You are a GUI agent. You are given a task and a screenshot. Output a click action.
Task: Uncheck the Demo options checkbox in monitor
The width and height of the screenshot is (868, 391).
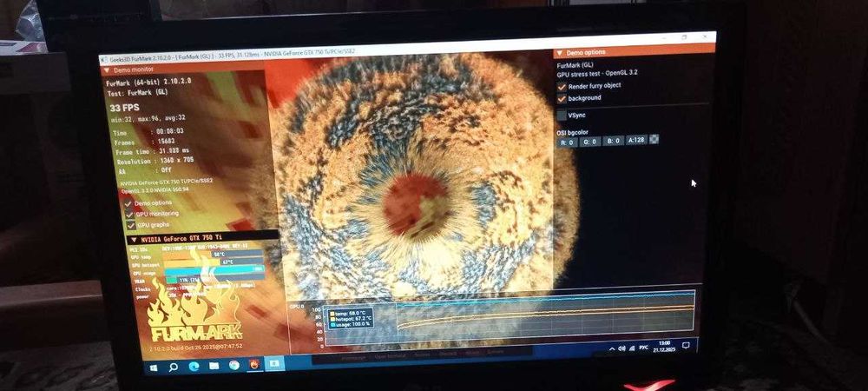(129, 203)
